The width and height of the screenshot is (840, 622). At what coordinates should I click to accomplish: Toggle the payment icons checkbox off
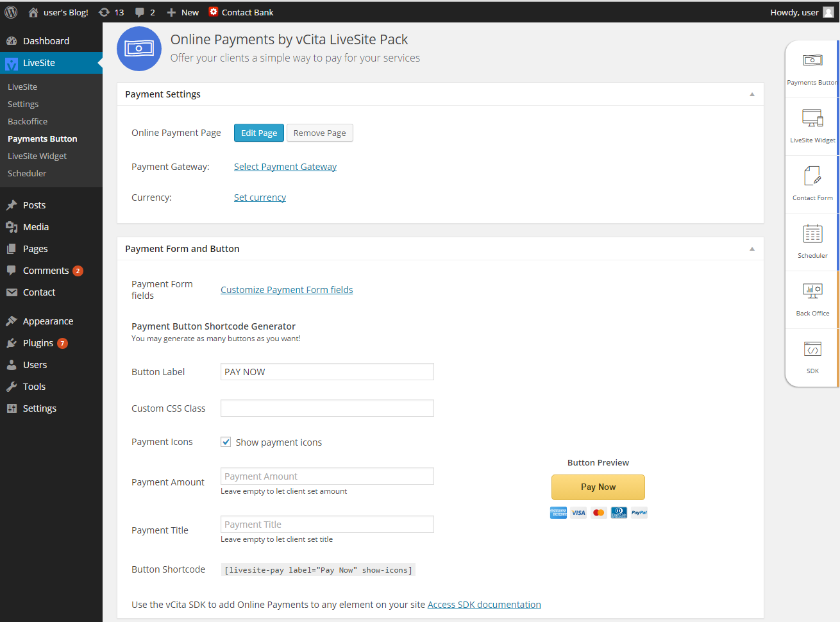(x=226, y=442)
